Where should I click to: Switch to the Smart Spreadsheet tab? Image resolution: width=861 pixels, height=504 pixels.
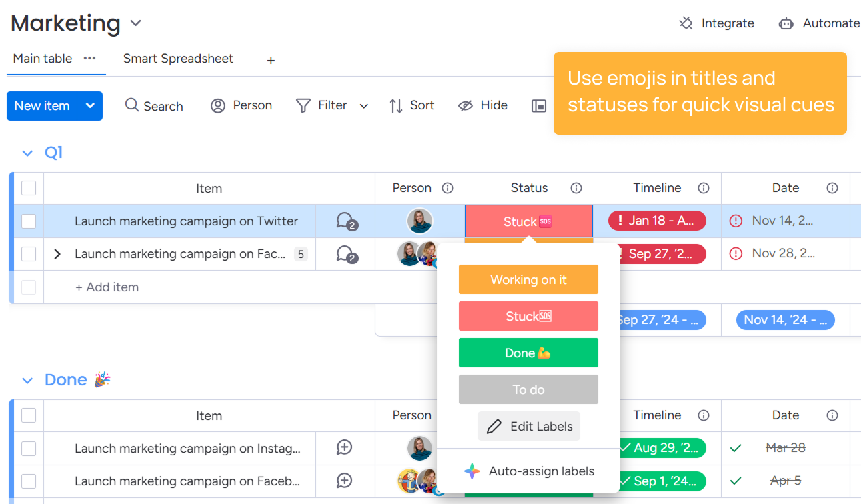[178, 59]
